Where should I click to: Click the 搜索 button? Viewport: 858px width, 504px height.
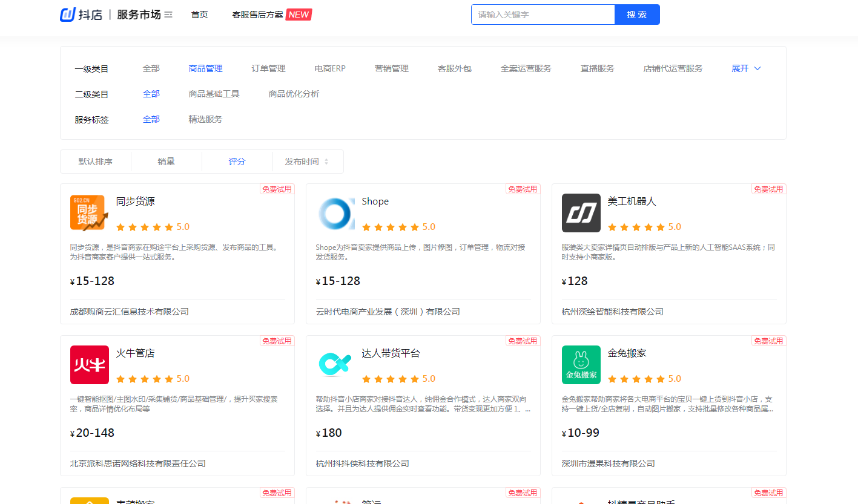click(x=637, y=15)
